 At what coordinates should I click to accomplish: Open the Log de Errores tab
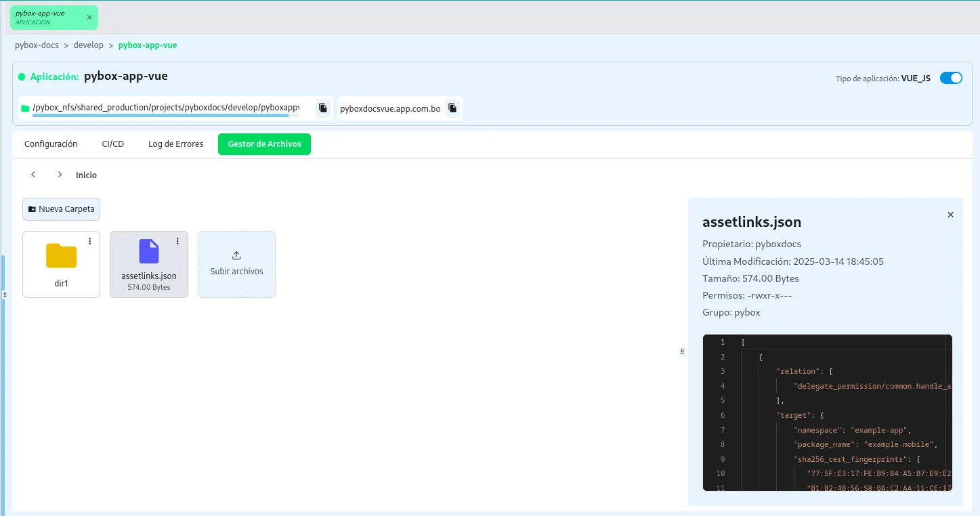coord(176,144)
